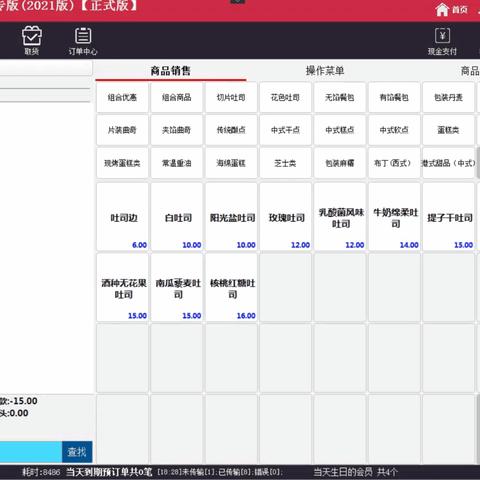Switch to 商品销售 tab

[171, 71]
